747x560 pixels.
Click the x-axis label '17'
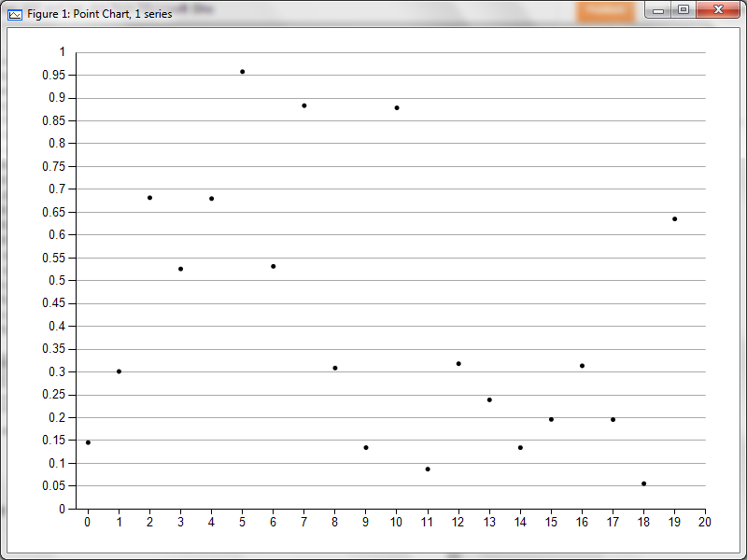coord(613,522)
